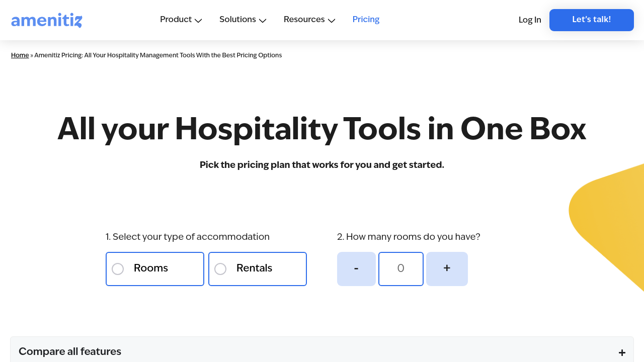Click the amenitiz logo

[x=46, y=20]
